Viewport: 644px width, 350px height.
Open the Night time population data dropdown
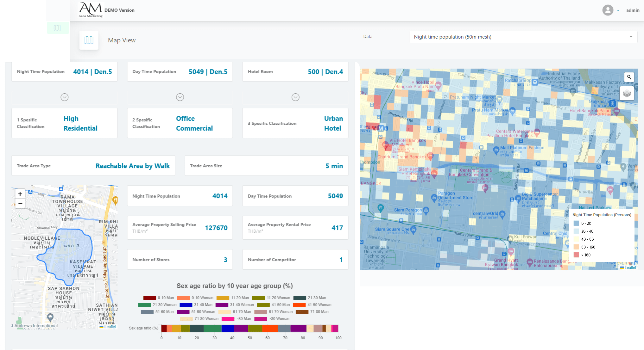click(x=523, y=37)
